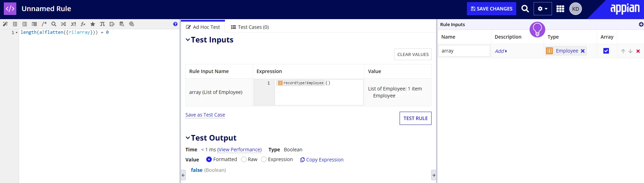This screenshot has height=183, width=644.
Task: Collapse the Test Inputs section
Action: (188, 40)
